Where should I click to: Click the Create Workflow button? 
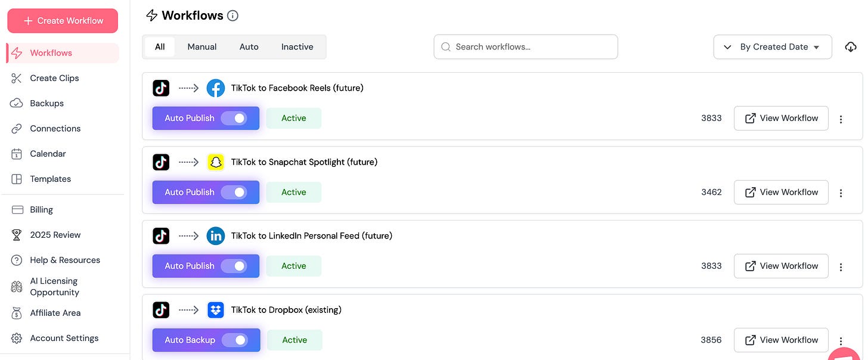click(63, 21)
